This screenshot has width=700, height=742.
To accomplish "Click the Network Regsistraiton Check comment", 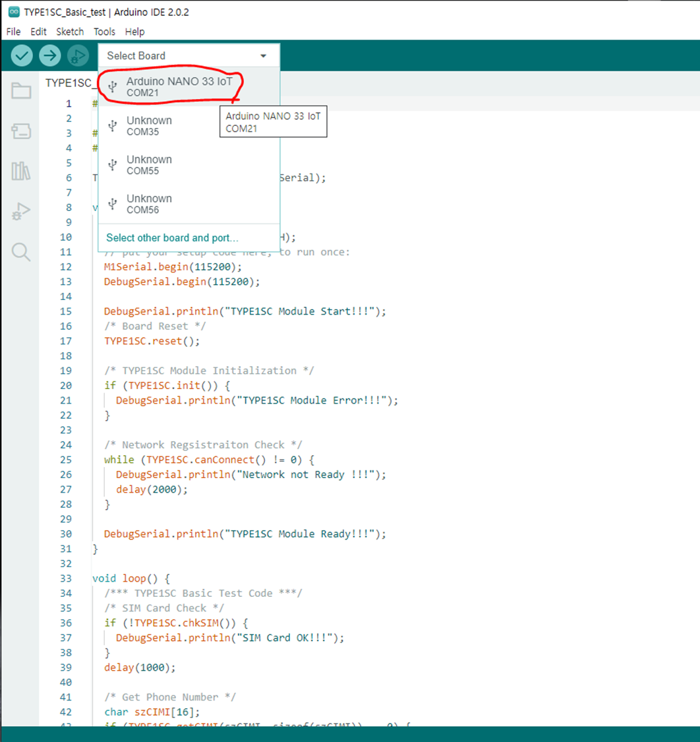I will [x=203, y=445].
